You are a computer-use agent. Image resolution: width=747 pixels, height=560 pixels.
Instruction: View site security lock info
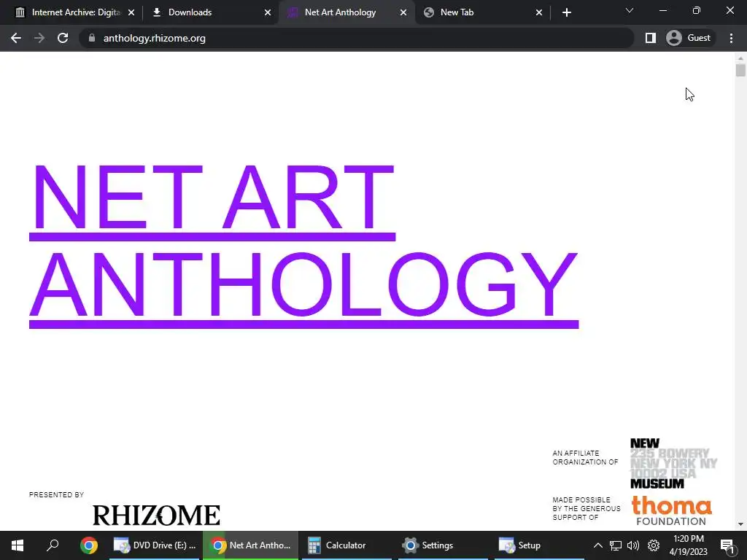[x=92, y=38]
